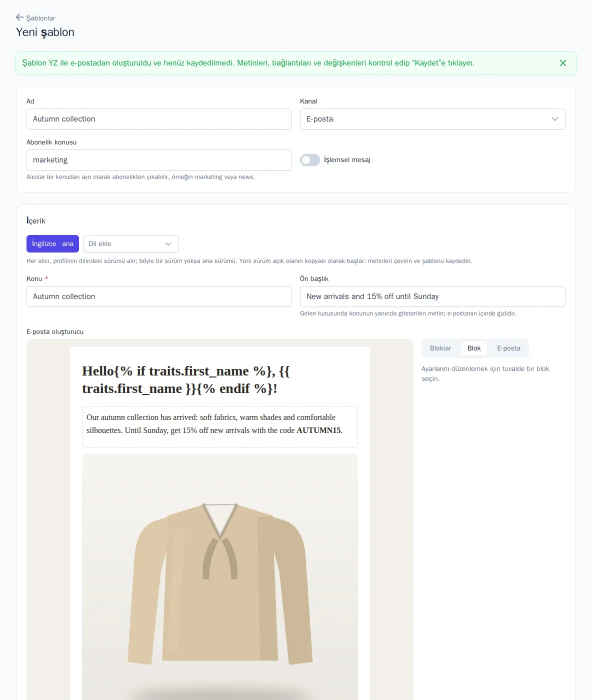The image size is (592, 700).
Task: Focus the Ad name input field
Action: (x=159, y=119)
